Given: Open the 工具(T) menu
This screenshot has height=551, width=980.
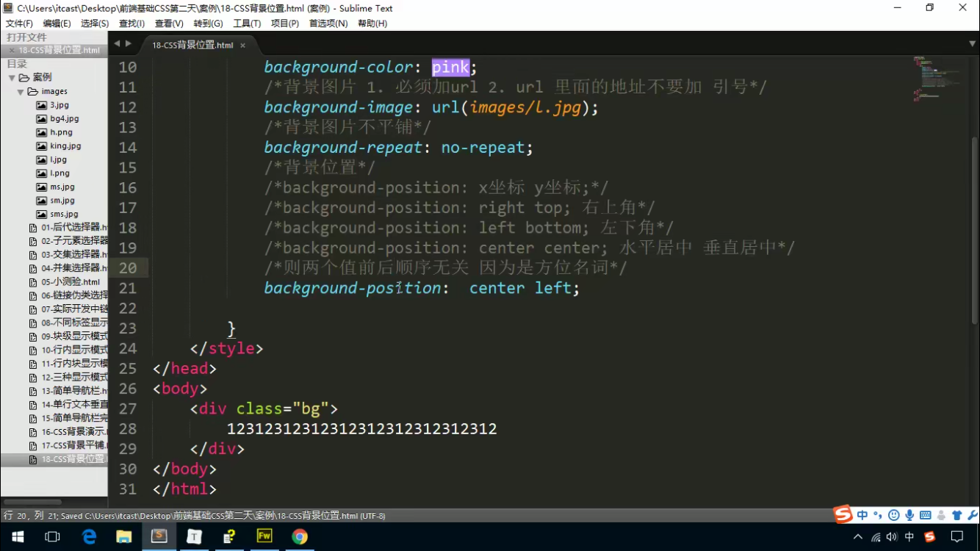Looking at the screenshot, I should point(247,24).
